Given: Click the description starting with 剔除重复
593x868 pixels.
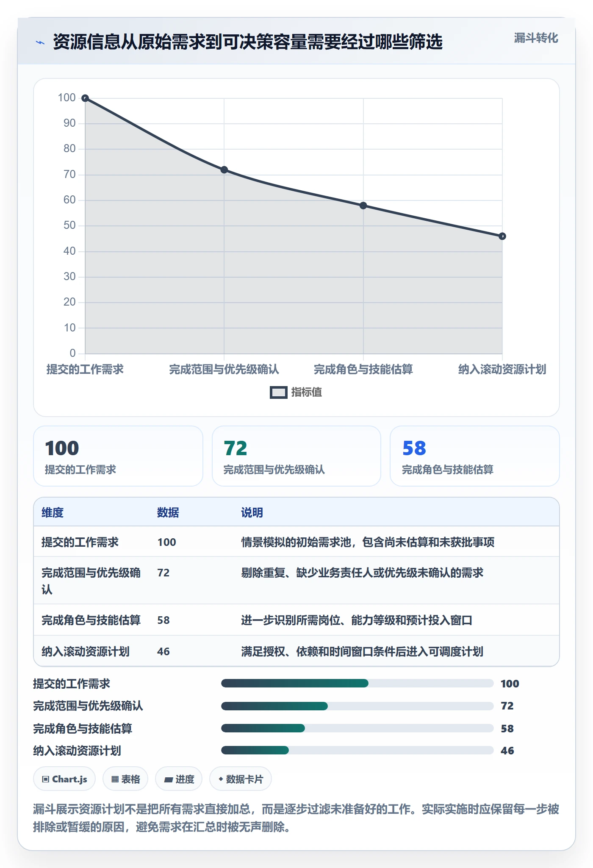Looking at the screenshot, I should click(362, 573).
